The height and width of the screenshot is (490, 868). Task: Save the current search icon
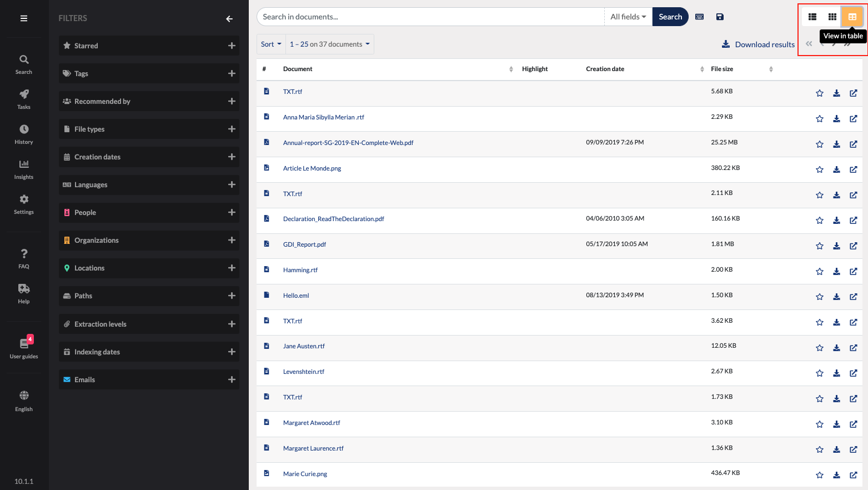(720, 17)
